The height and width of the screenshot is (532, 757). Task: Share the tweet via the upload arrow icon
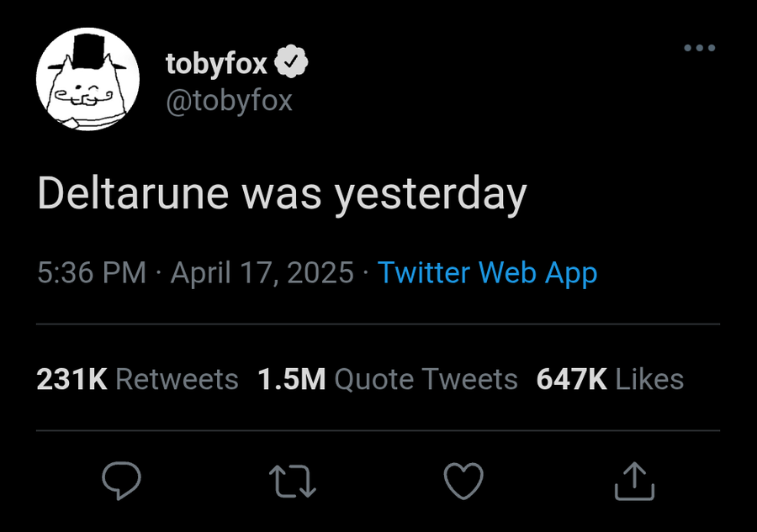634,481
